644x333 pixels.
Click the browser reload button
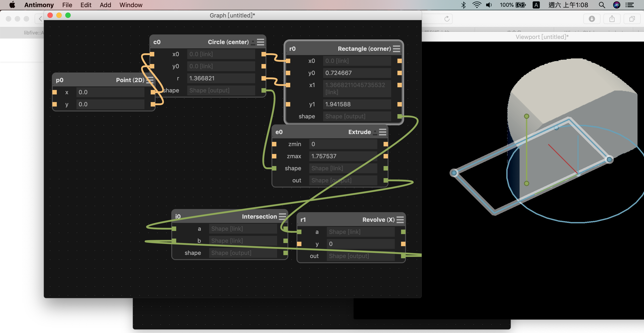coord(447,19)
